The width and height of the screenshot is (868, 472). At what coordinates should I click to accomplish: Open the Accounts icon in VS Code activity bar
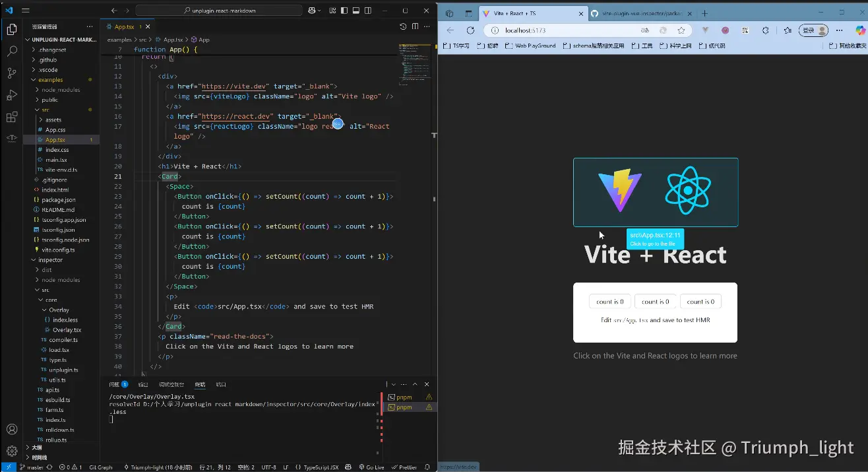(x=12, y=429)
